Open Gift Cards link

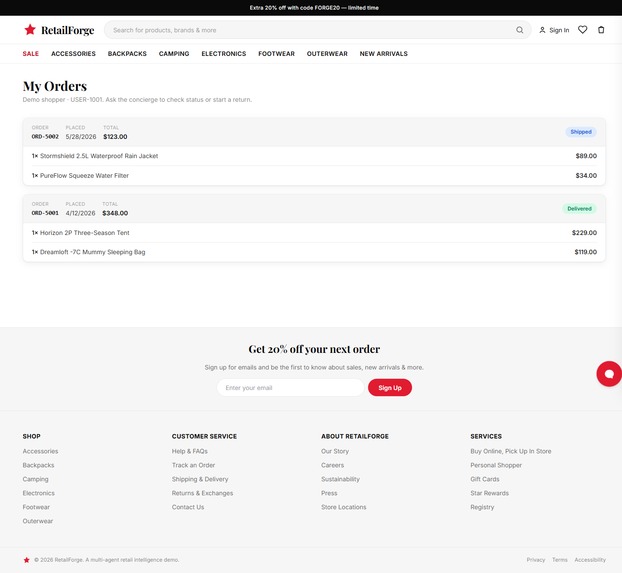pos(485,479)
